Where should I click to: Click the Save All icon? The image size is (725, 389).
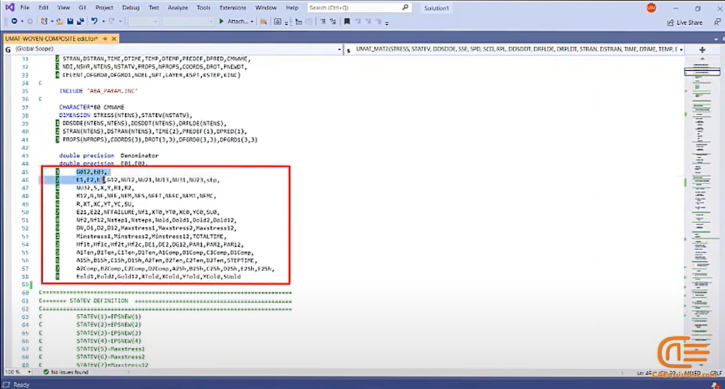pos(80,21)
